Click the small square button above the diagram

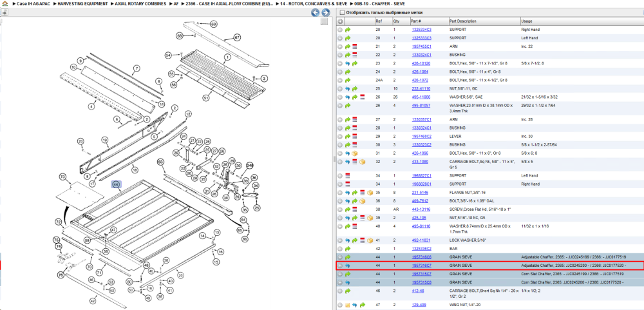pyautogui.click(x=324, y=21)
